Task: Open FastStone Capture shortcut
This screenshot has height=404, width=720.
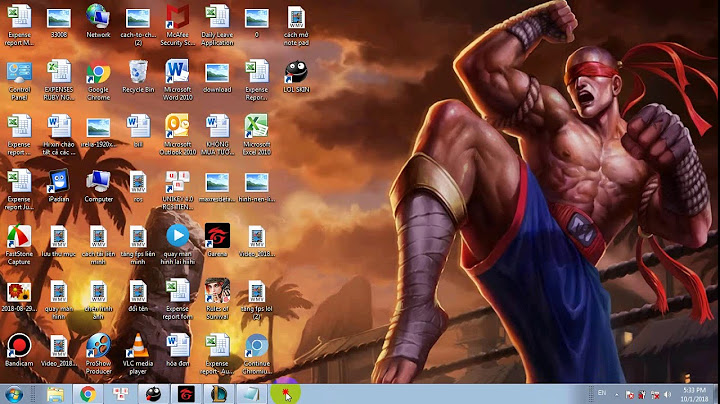Action: pyautogui.click(x=19, y=244)
